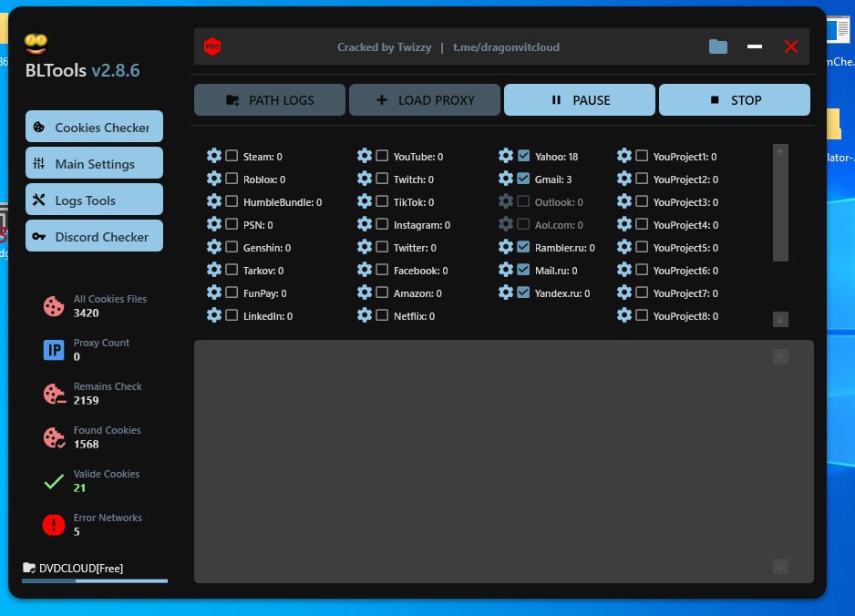Click the gear icon beside YouTube
The height and width of the screenshot is (616, 855).
tap(365, 156)
